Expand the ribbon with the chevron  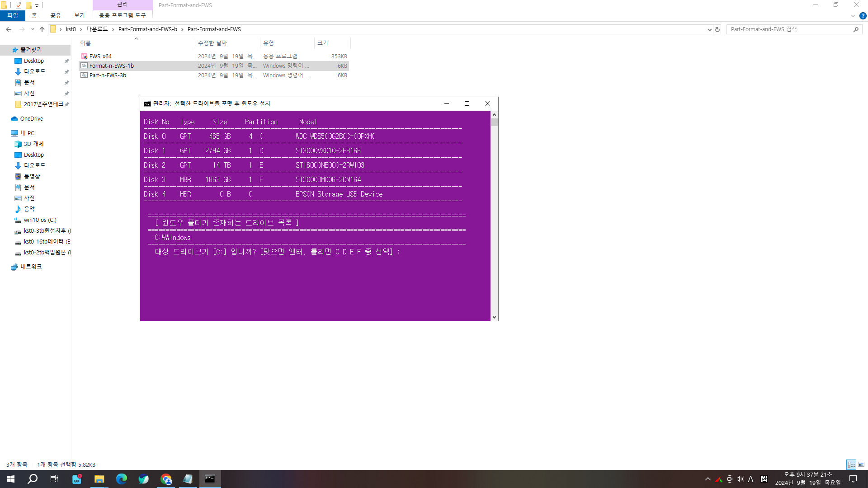(853, 16)
